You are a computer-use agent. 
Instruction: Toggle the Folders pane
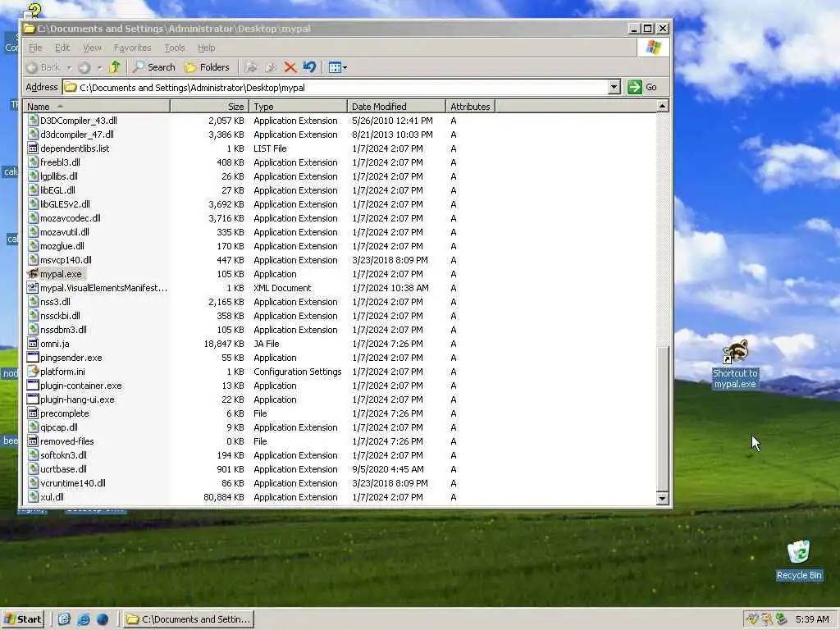point(207,67)
